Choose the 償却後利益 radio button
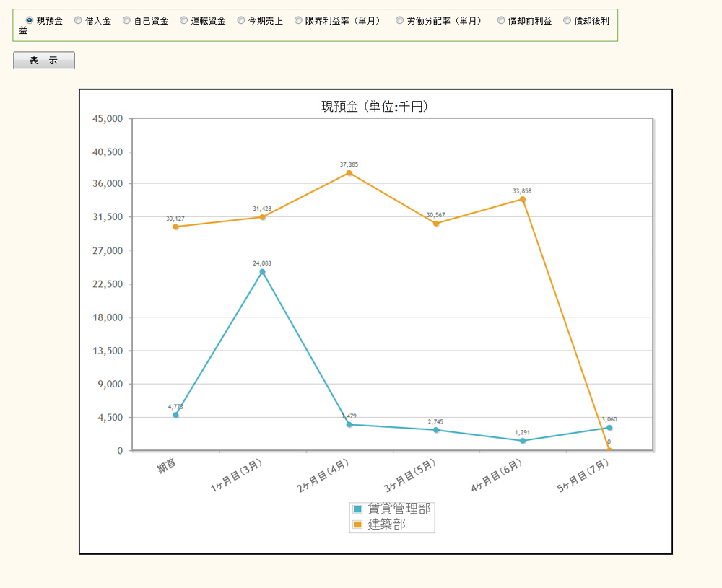The width and height of the screenshot is (722, 588). click(567, 20)
